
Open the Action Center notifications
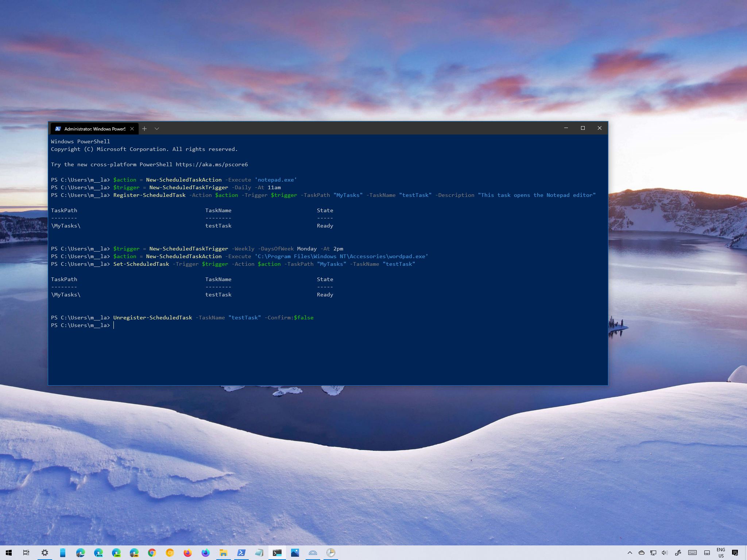tap(735, 553)
